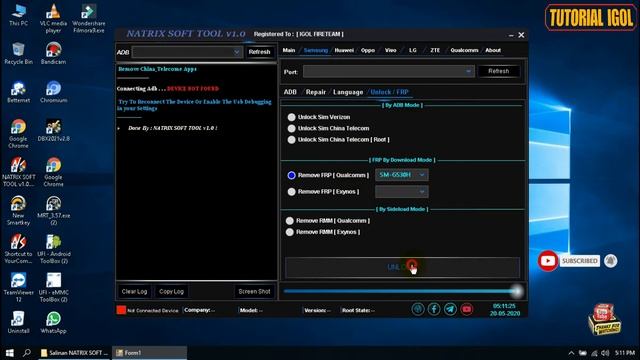Launch Betternet desktop shortcut
The height and width of the screenshot is (360, 640).
tap(18, 92)
